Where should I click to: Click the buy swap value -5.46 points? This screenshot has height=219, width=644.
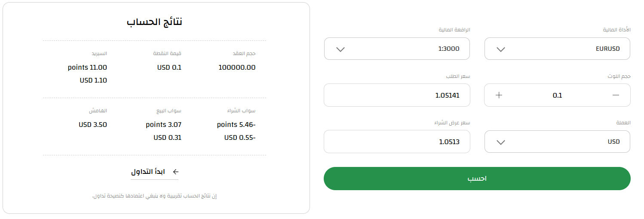236,125
